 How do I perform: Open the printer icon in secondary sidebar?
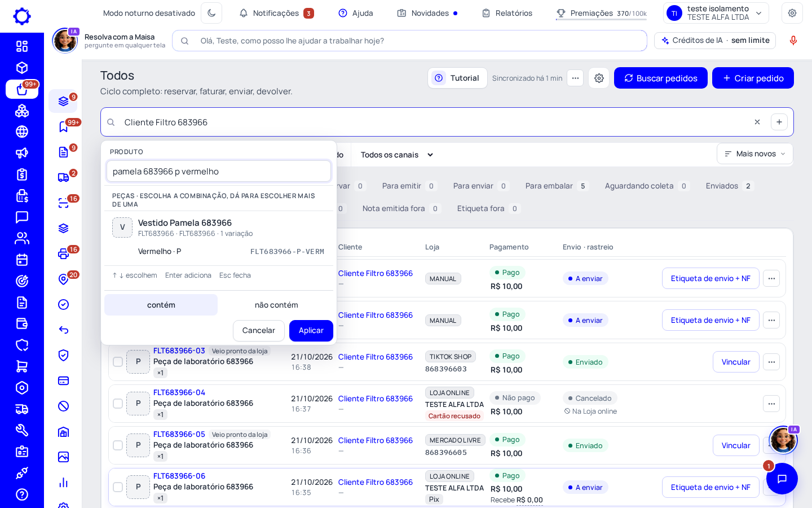63,253
